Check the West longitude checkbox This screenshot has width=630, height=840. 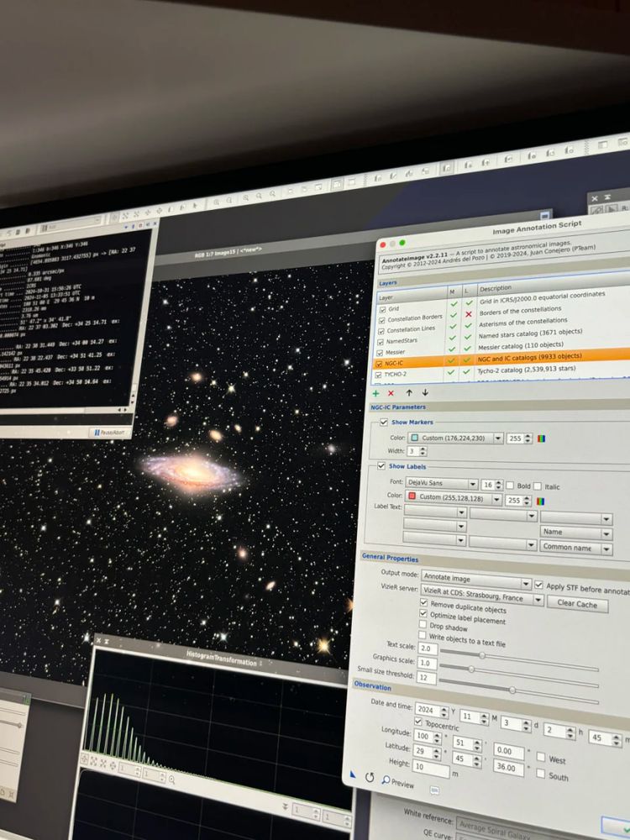pos(541,757)
